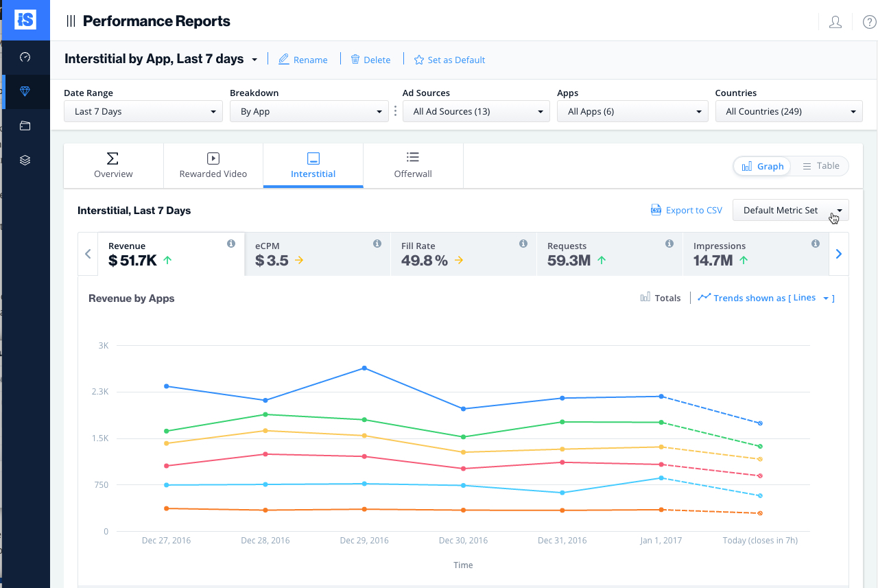
Task: Select the diamond Performance Reports sidebar icon
Action: click(x=25, y=91)
